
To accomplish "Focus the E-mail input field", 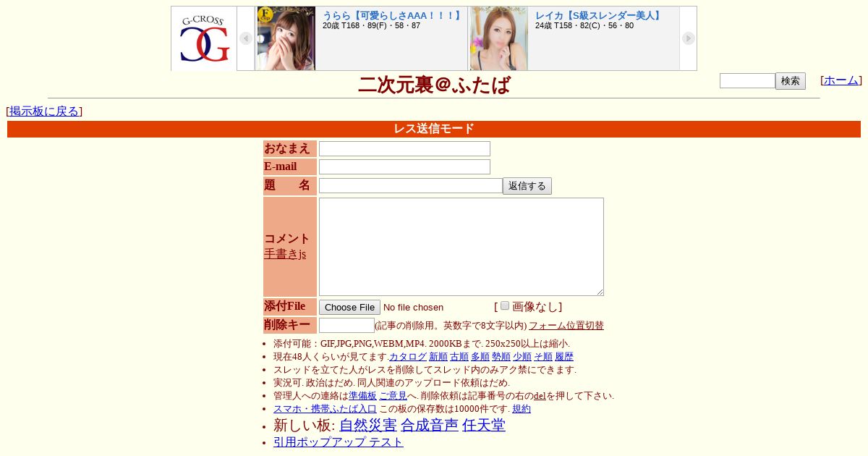I will [x=404, y=166].
